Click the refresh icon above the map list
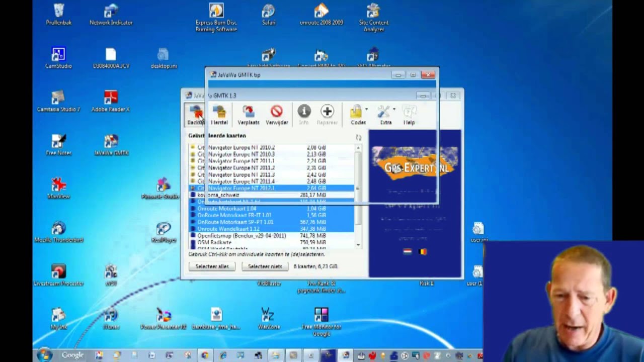 click(358, 137)
